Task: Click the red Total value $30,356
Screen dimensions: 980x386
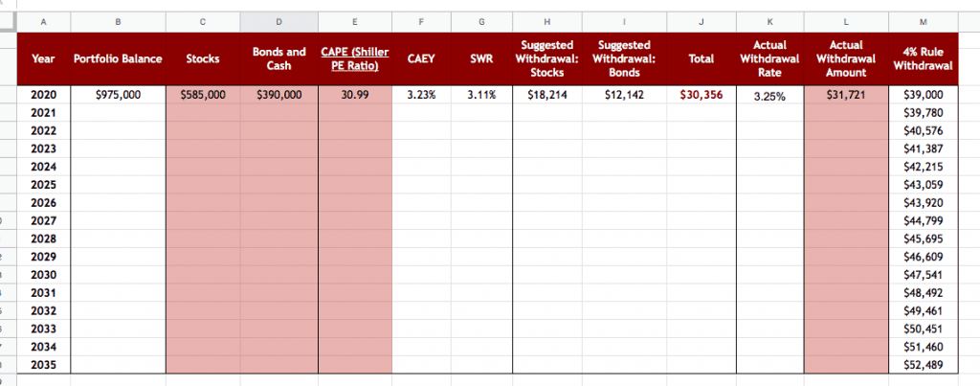Action: [702, 95]
